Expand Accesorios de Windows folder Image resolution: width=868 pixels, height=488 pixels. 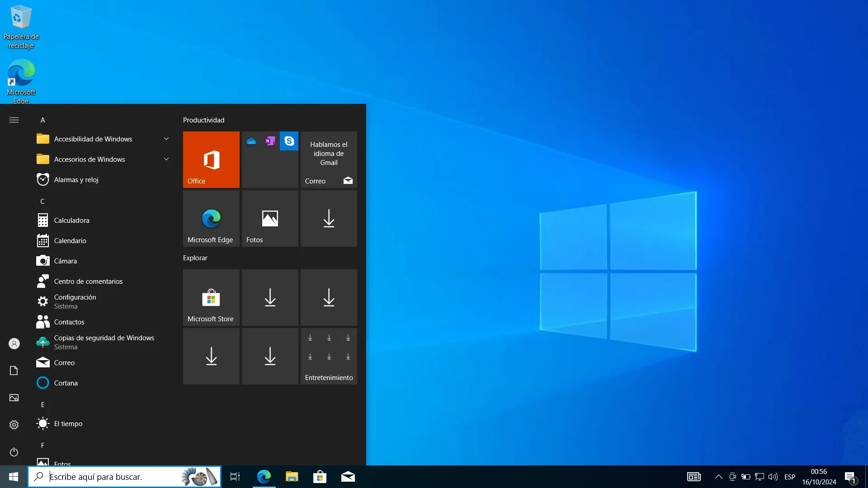click(x=104, y=159)
